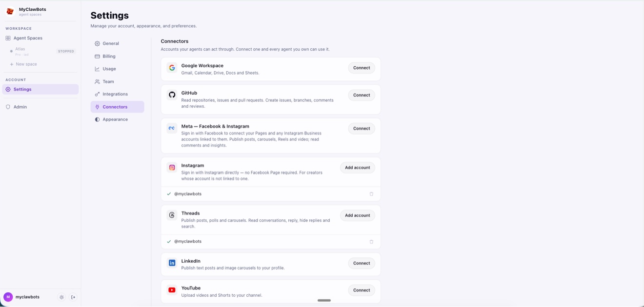This screenshot has width=644, height=307.
Task: Click the New space plus icon
Action: 12,64
